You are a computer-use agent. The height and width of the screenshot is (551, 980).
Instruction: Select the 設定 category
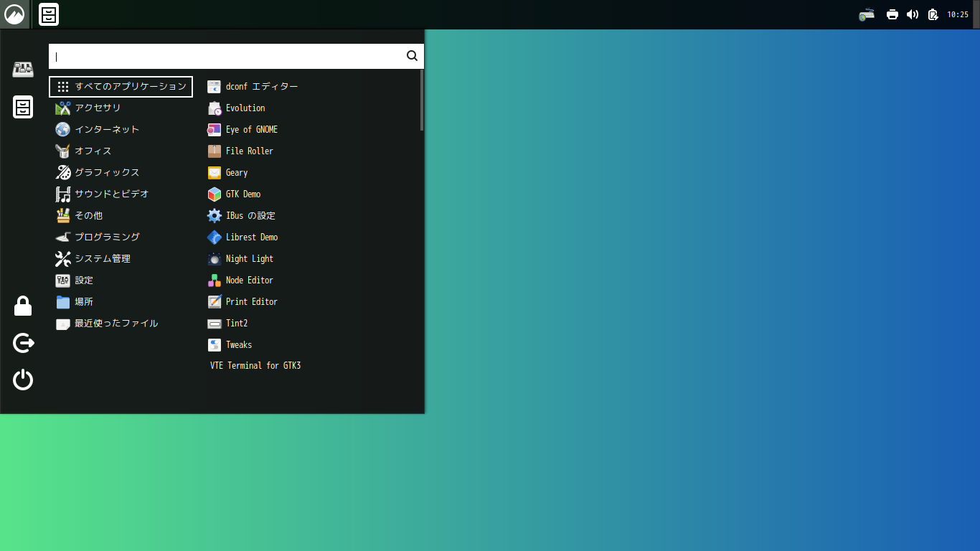(121, 280)
